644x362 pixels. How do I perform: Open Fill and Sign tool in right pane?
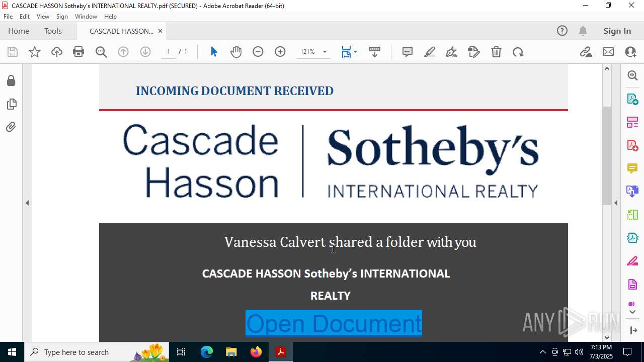(x=632, y=261)
